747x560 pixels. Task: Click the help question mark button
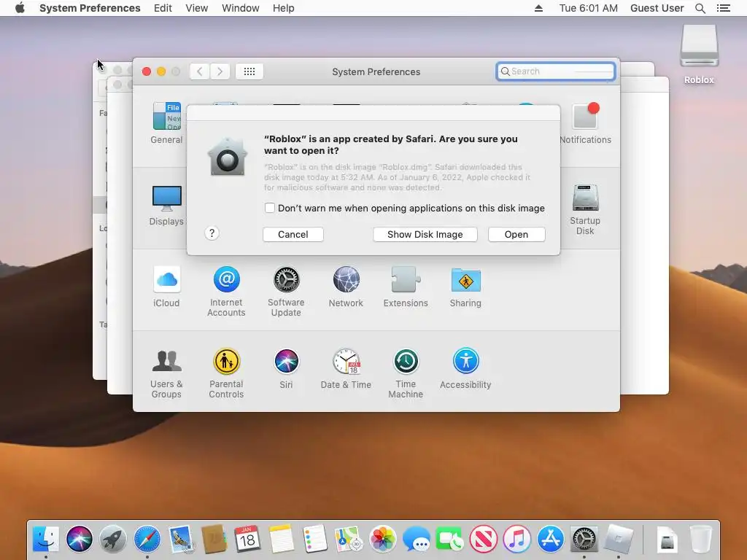pyautogui.click(x=212, y=233)
